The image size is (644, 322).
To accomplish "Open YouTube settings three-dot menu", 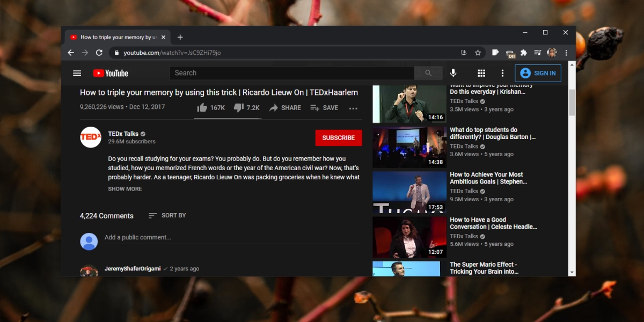I will (502, 73).
